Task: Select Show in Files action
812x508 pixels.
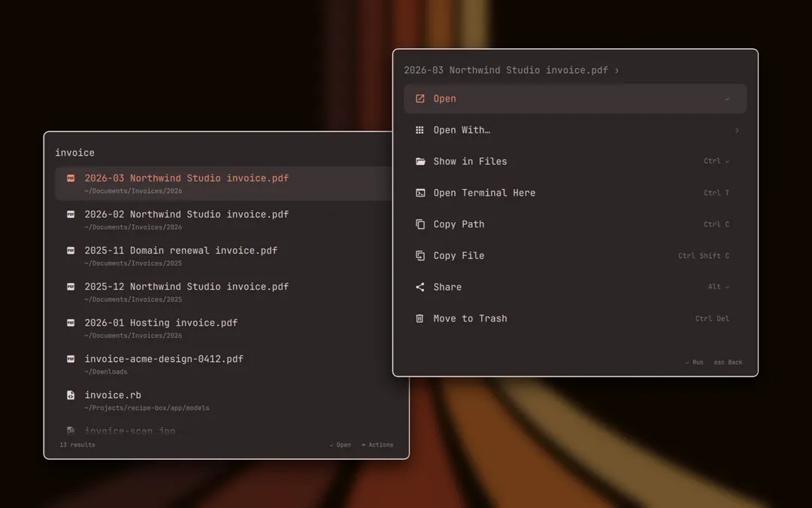Action: tap(575, 161)
